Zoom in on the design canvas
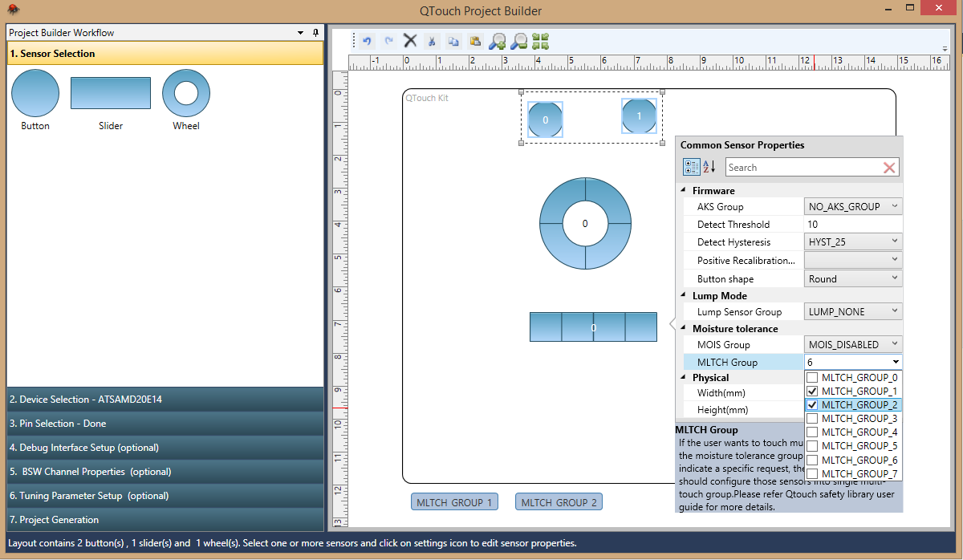963x560 pixels. coord(498,41)
